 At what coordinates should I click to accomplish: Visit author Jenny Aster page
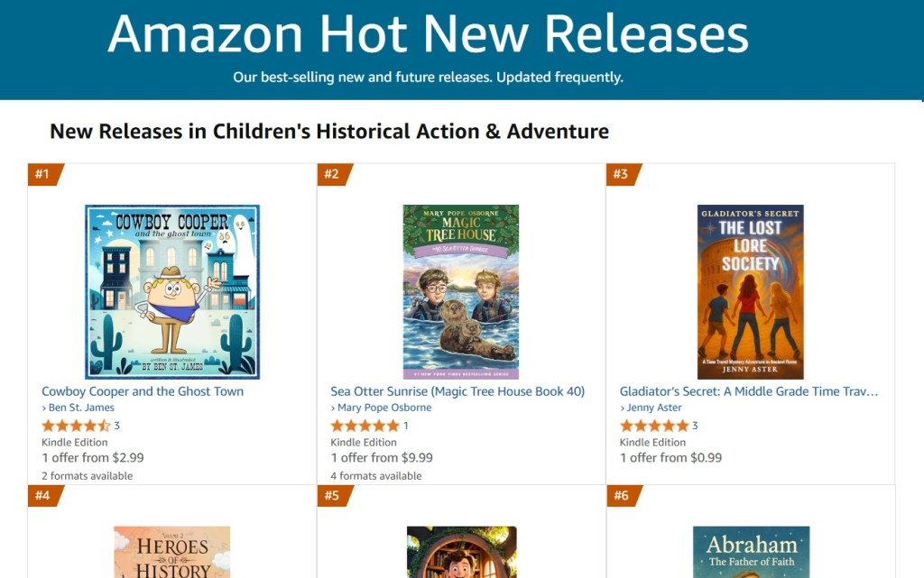(654, 408)
